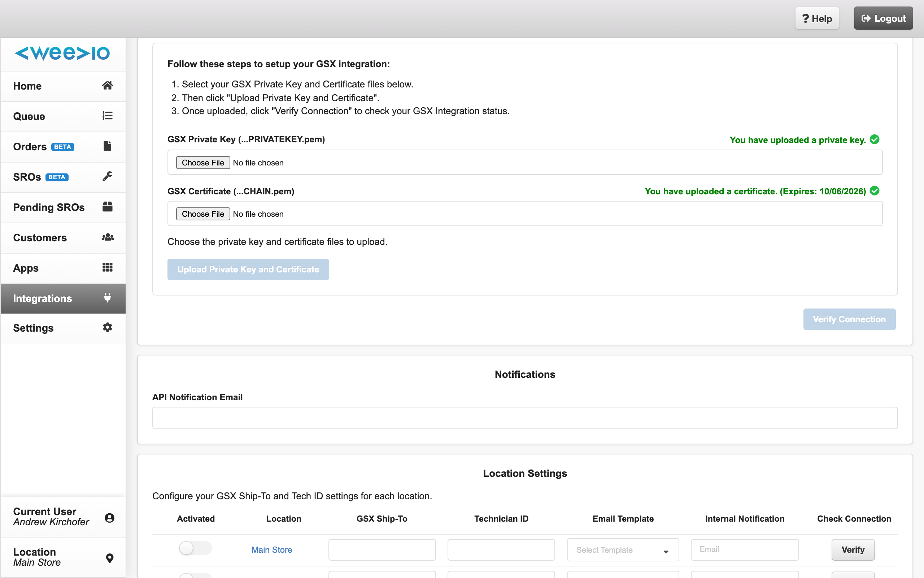Viewport: 924px width, 578px height.
Task: Open Pending SROs page
Action: click(63, 207)
